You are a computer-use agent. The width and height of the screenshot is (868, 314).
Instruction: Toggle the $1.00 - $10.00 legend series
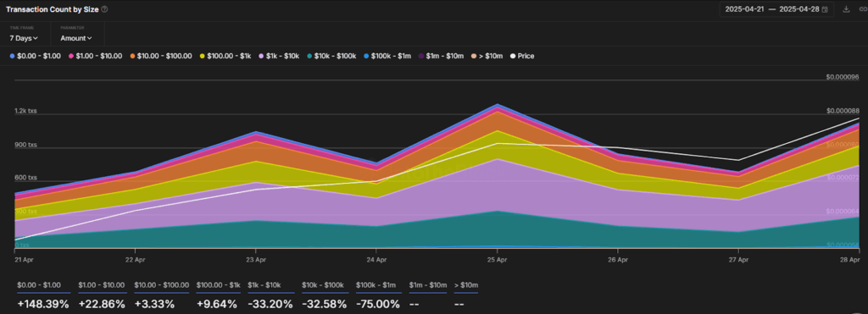click(x=95, y=56)
